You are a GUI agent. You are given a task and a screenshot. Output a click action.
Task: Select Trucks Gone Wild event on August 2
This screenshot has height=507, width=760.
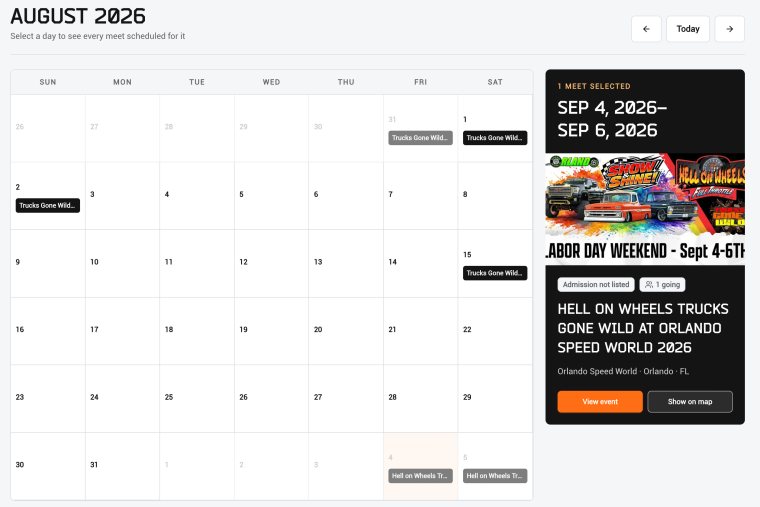tap(48, 206)
